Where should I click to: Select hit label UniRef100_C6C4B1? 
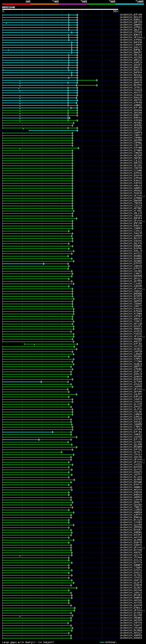[131, 271]
